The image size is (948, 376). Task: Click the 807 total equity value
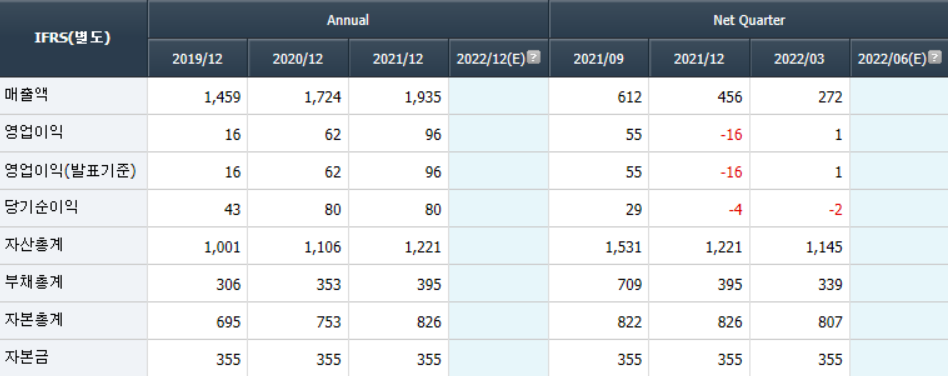coord(831,322)
